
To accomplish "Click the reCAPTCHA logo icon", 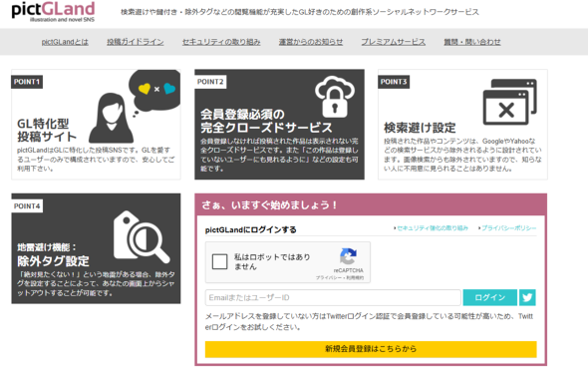I will (x=348, y=256).
